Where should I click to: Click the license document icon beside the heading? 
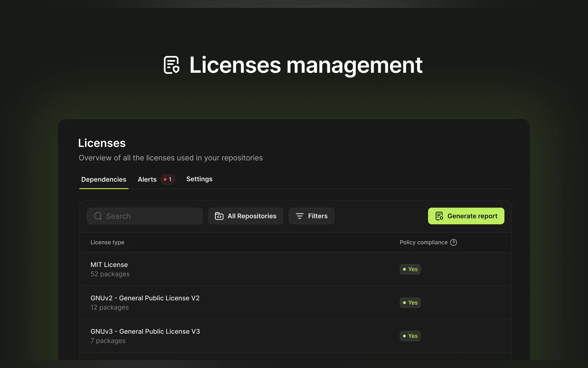click(x=172, y=65)
